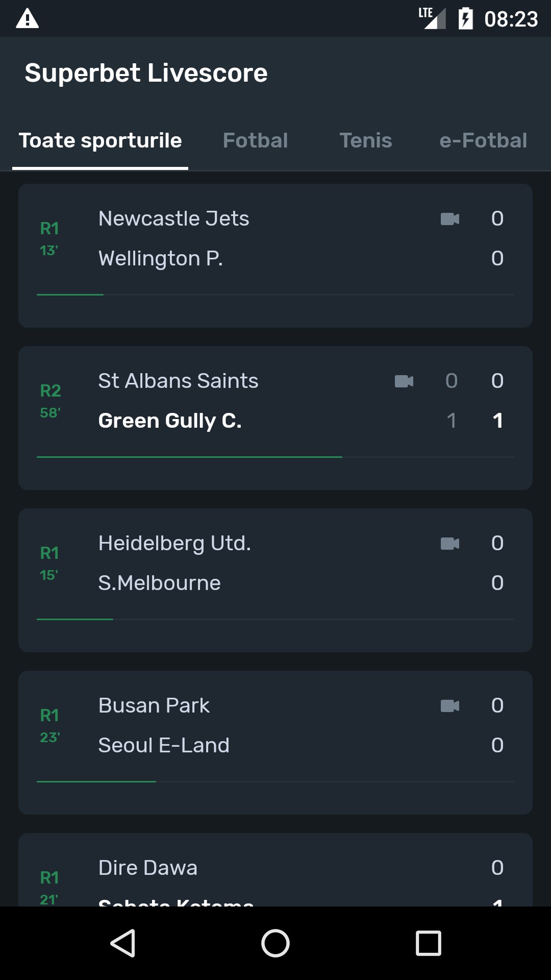Click the video icon next to Busan Park
The height and width of the screenshot is (980, 551).
click(449, 706)
